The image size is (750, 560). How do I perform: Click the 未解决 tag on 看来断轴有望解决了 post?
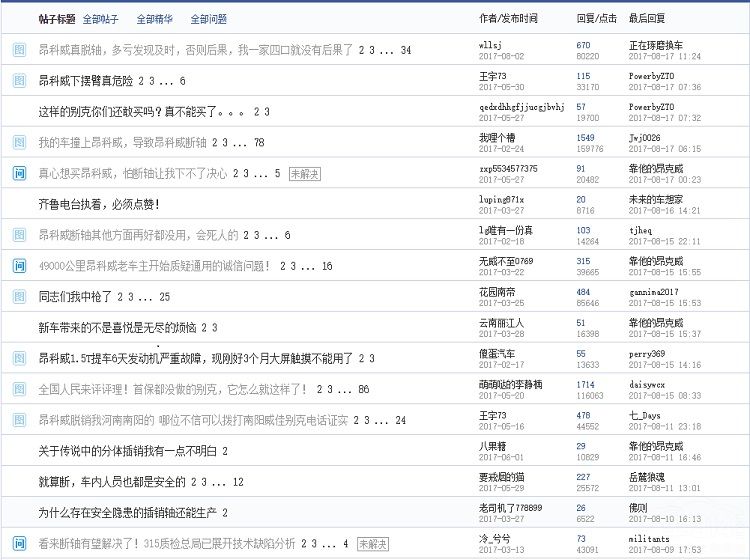coord(373,544)
